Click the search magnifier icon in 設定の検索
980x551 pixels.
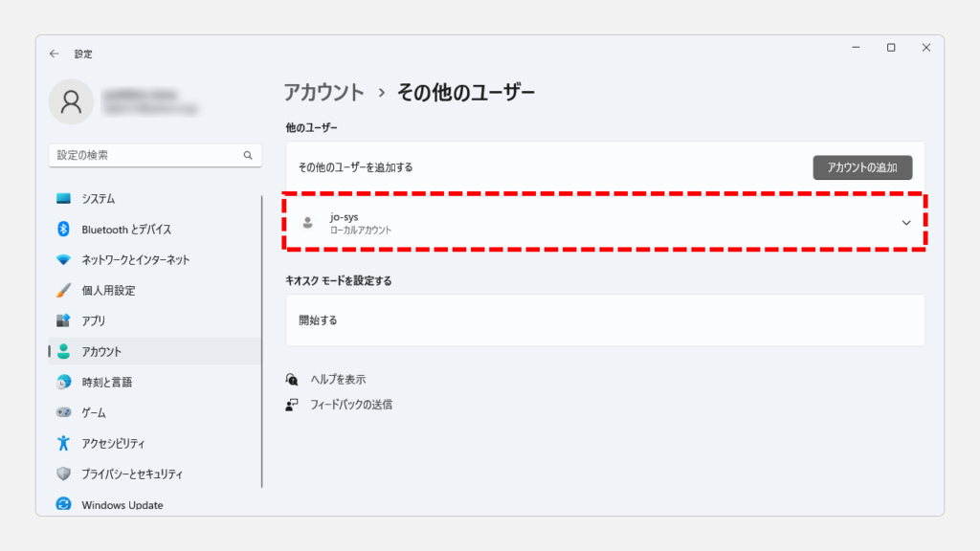[248, 155]
